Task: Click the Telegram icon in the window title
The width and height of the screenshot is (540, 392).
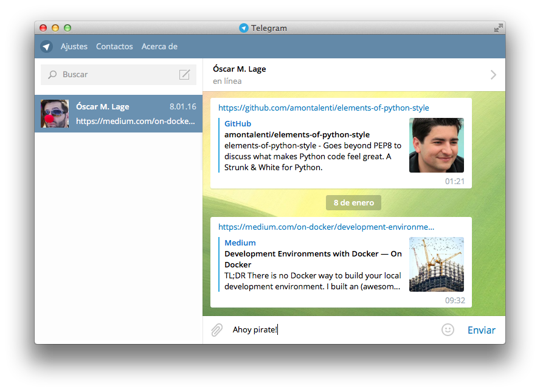Action: click(x=244, y=28)
